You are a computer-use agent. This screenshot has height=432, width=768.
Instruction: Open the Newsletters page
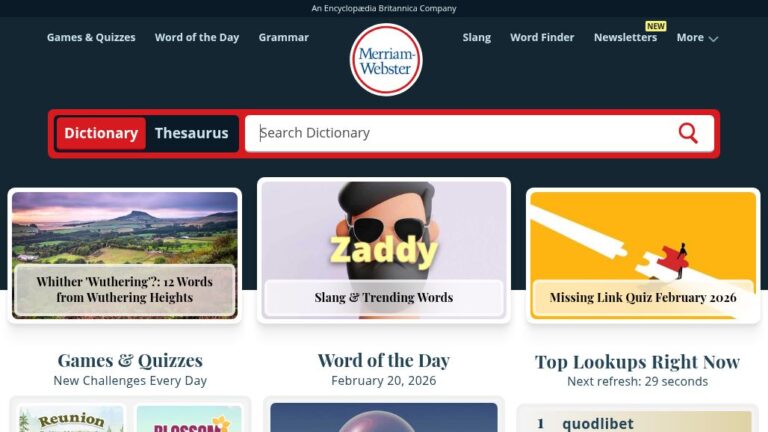coord(625,37)
